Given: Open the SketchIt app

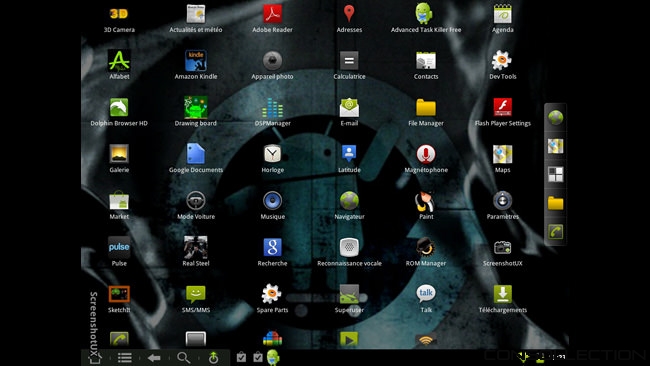Looking at the screenshot, I should click(119, 298).
